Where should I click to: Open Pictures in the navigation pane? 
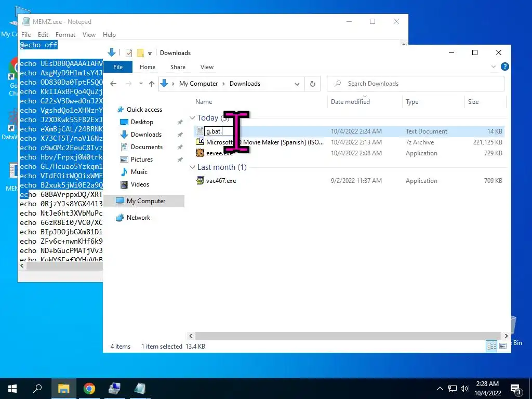[x=141, y=159]
